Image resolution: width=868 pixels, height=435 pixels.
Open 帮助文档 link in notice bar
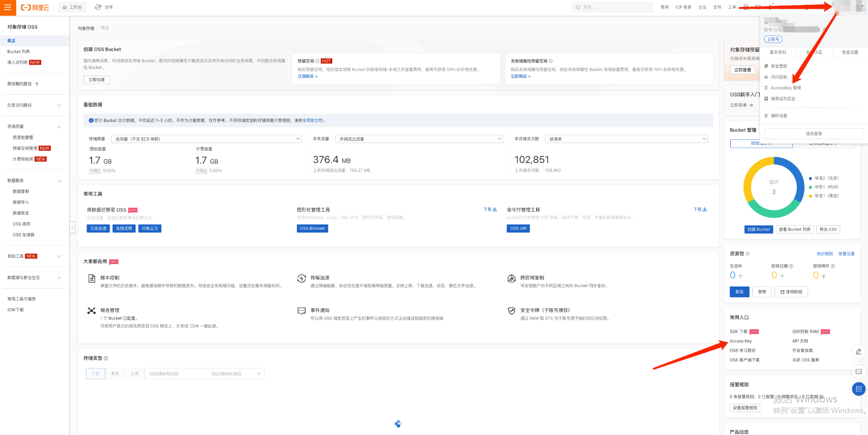pyautogui.click(x=315, y=121)
